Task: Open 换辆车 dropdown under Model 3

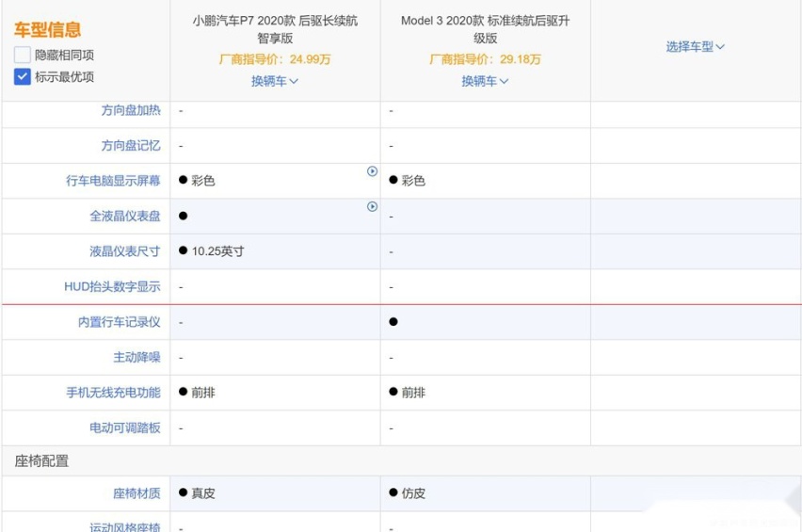Action: 485,81
